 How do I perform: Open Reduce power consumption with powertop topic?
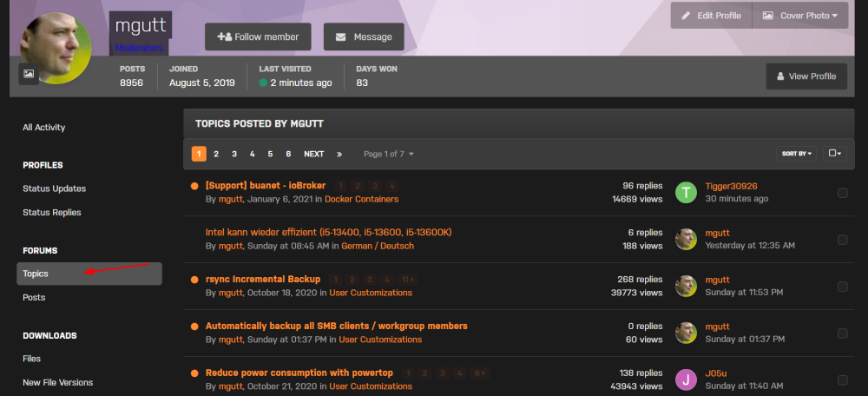pos(299,373)
